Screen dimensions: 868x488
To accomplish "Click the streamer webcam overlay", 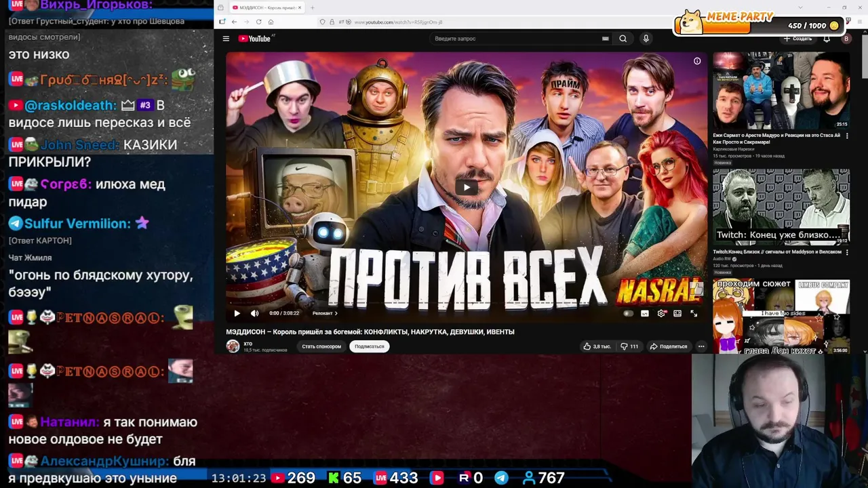I will coord(780,420).
